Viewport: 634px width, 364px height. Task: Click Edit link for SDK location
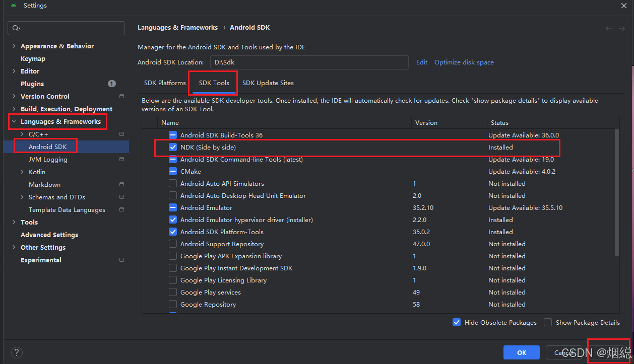[x=422, y=62]
